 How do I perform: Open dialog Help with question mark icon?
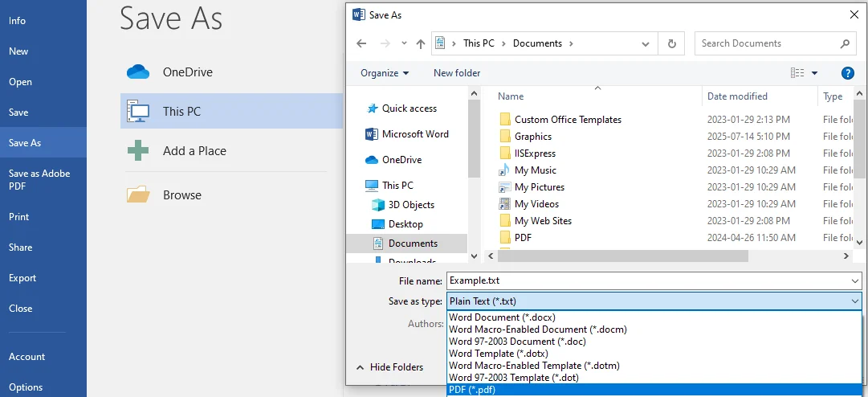tap(847, 73)
